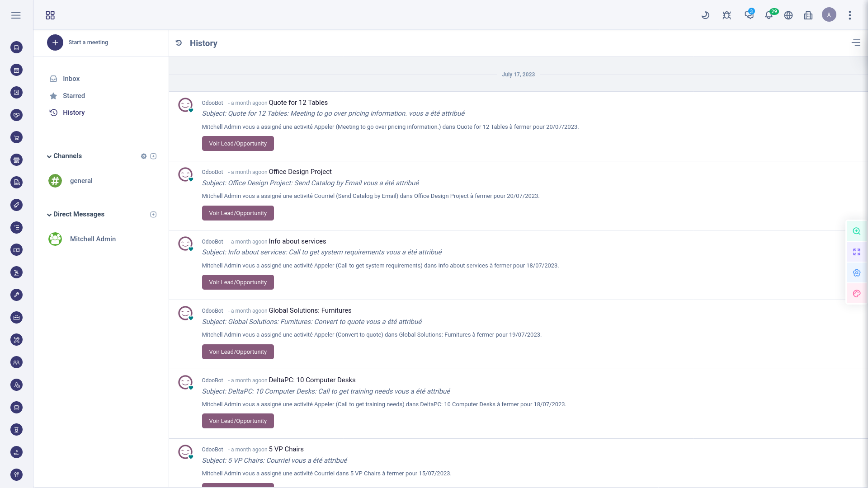Toggle fullscreen with the purple expand icon
The width and height of the screenshot is (868, 488).
click(857, 252)
